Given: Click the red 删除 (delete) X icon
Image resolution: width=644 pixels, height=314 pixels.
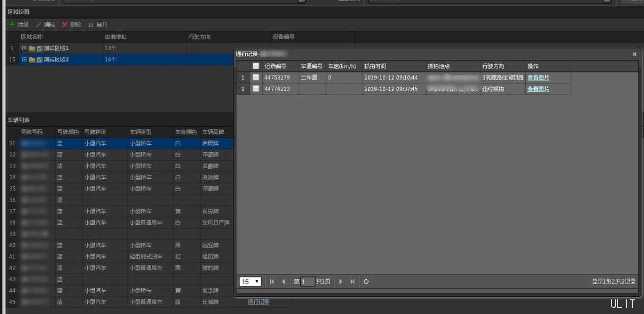Looking at the screenshot, I should pyautogui.click(x=65, y=24).
